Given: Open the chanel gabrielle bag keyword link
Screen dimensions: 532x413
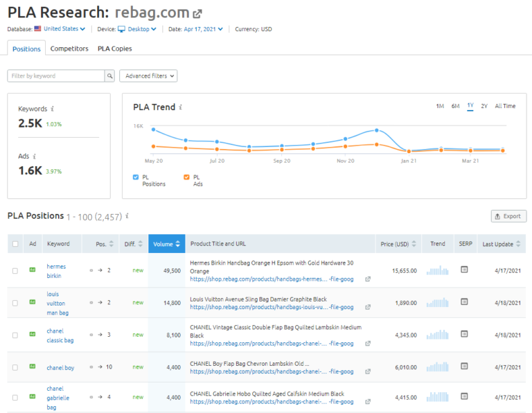Looking at the screenshot, I should 58,398.
